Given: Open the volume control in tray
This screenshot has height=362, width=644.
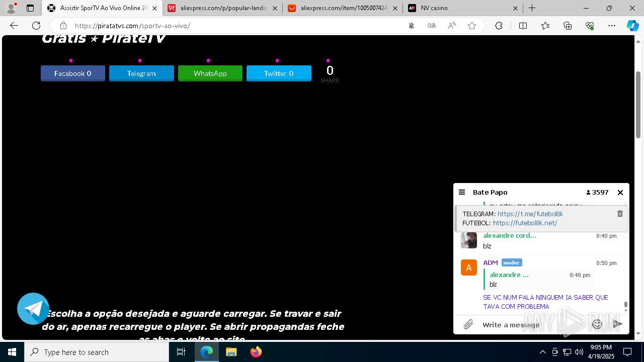Looking at the screenshot, I should coord(579,352).
